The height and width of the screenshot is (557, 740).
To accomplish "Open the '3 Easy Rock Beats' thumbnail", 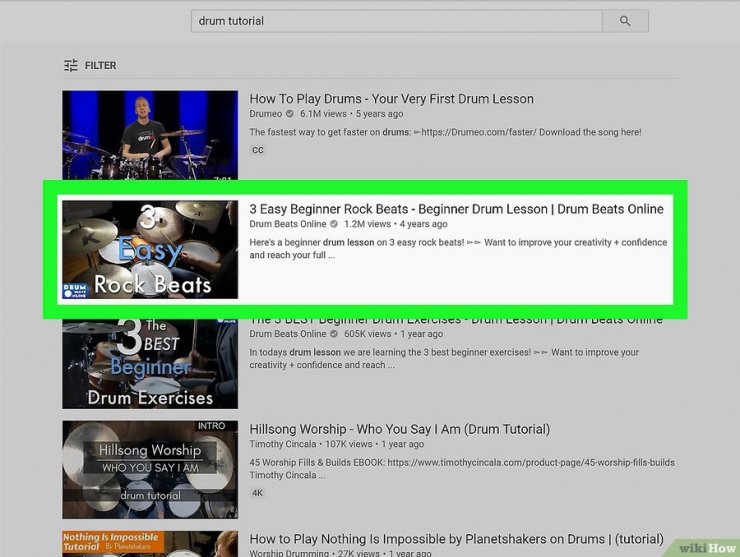I will click(150, 250).
